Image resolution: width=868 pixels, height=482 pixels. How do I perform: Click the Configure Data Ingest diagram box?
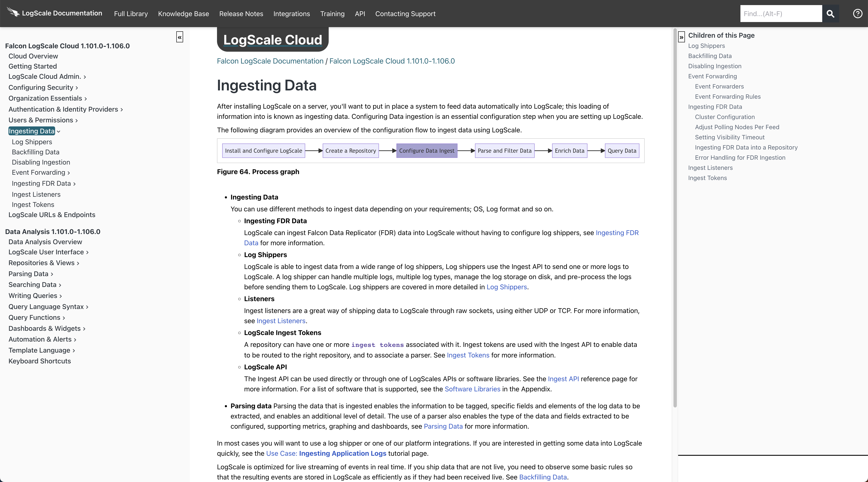point(427,151)
